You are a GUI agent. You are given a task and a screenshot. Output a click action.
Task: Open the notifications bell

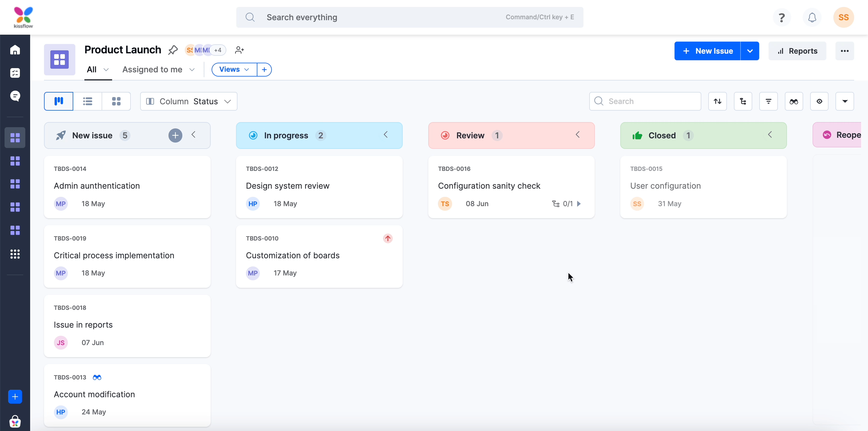click(812, 17)
